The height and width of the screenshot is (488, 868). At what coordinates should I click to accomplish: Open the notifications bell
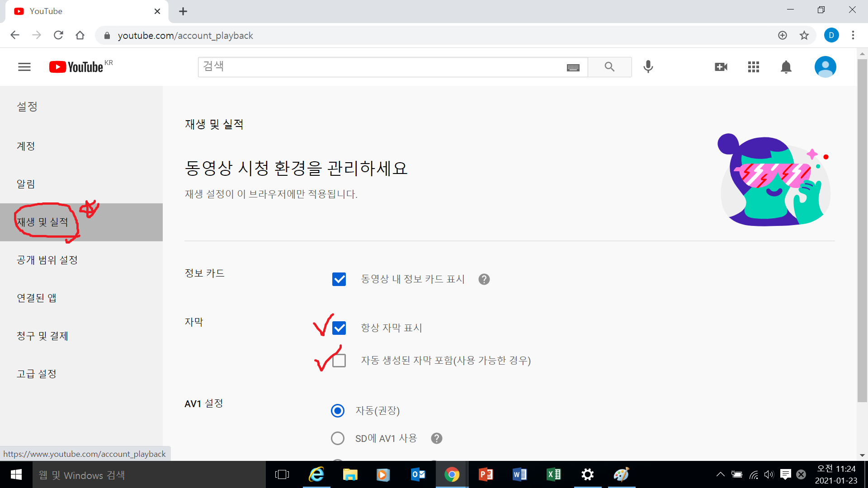click(x=786, y=67)
